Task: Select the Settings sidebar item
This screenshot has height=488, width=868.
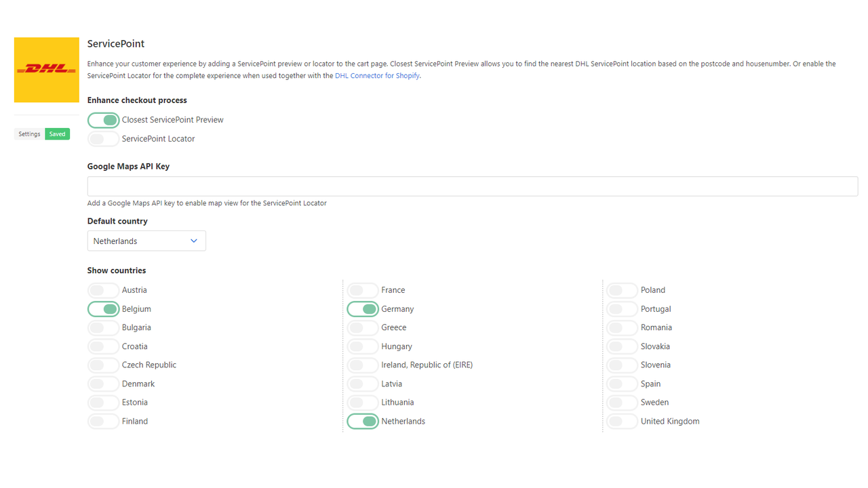Action: coord(29,134)
